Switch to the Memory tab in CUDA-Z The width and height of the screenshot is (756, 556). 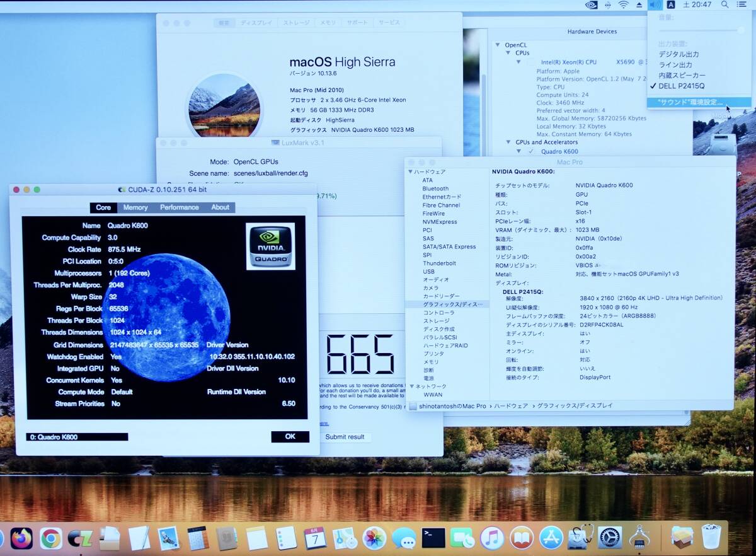135,207
